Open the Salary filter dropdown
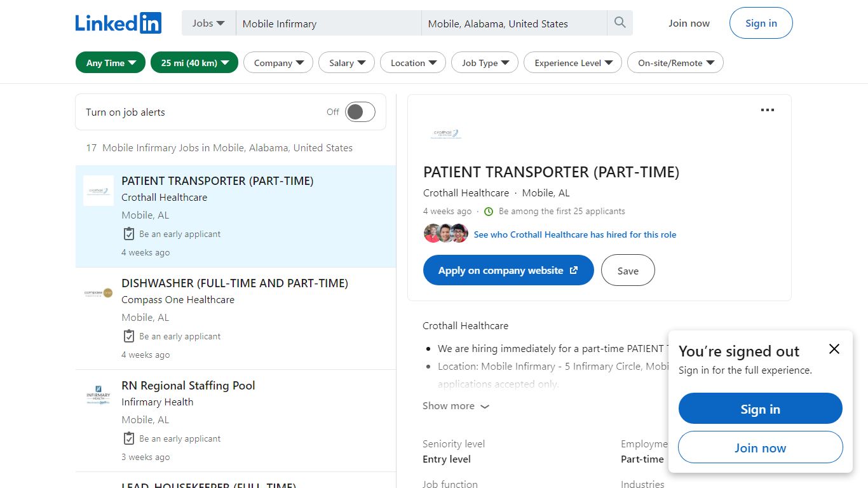This screenshot has height=488, width=868. tap(346, 63)
